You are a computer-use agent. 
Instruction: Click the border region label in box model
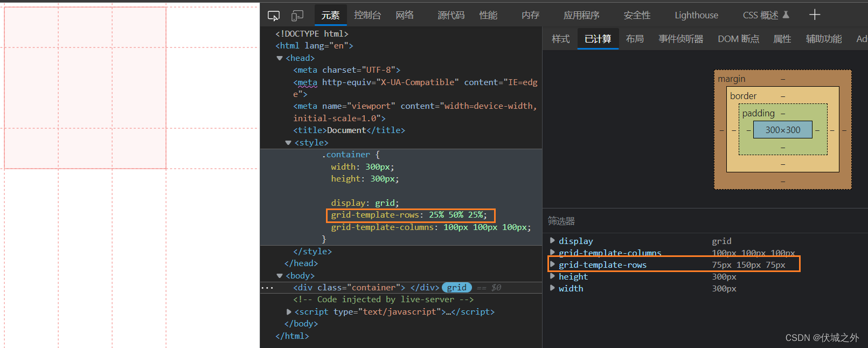(x=743, y=96)
